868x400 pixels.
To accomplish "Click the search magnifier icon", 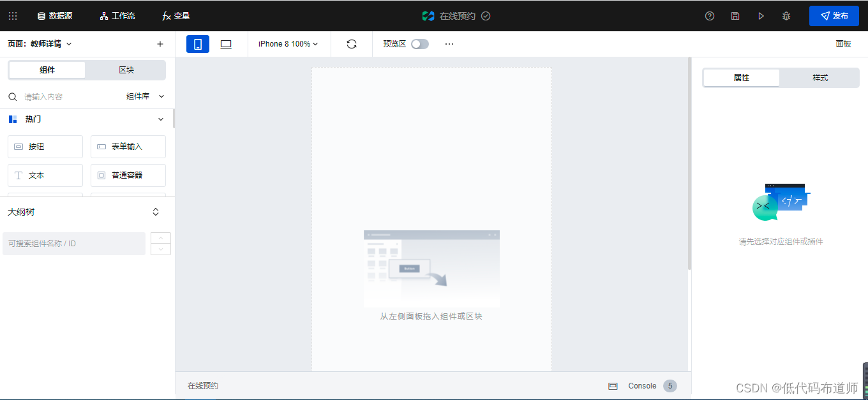I will pyautogui.click(x=12, y=96).
